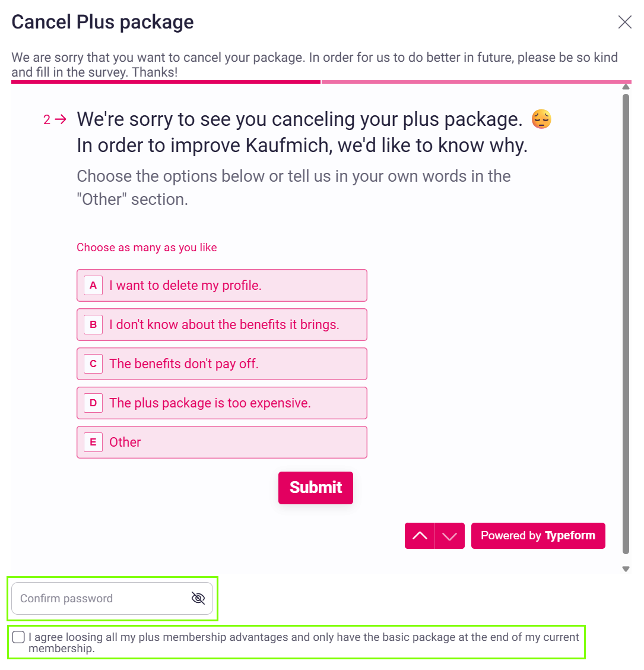644x670 pixels.
Task: Go to previous question with up chevron
Action: (x=420, y=536)
